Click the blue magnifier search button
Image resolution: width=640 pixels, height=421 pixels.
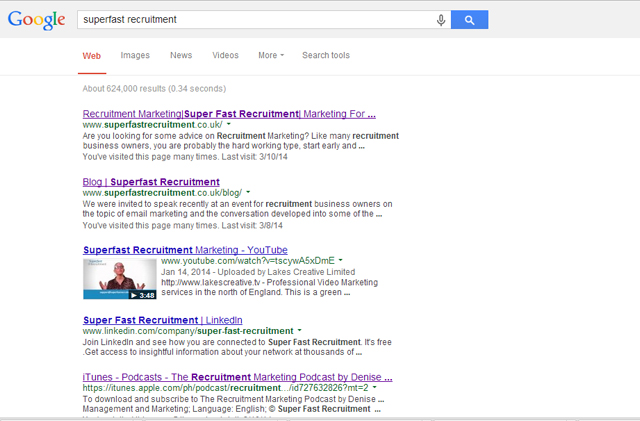coord(469,20)
